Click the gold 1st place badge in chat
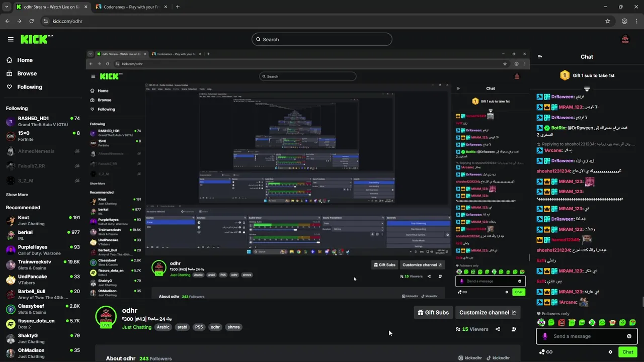The width and height of the screenshot is (644, 362). (565, 75)
